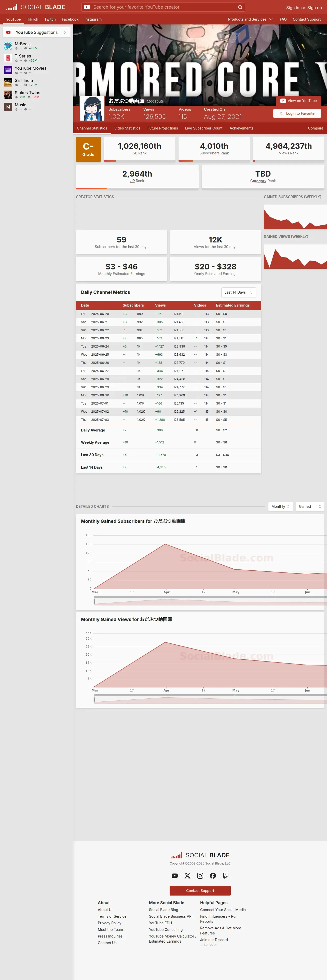Open the X social icon in footer
This screenshot has height=980, width=327.
187,875
